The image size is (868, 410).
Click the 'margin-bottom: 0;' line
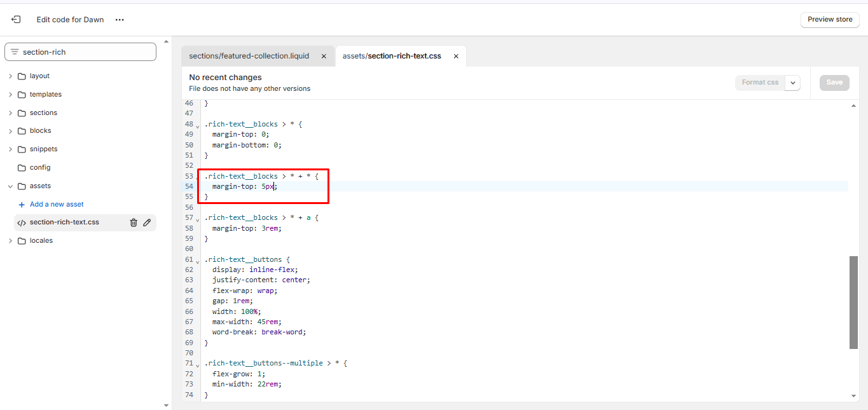click(x=247, y=145)
